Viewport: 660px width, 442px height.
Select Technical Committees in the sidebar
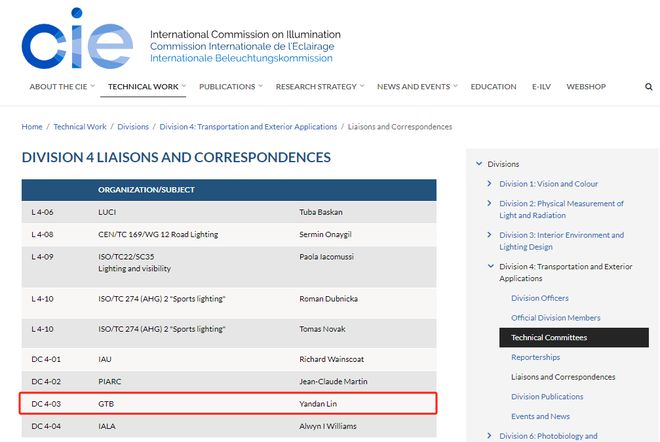tap(574, 338)
